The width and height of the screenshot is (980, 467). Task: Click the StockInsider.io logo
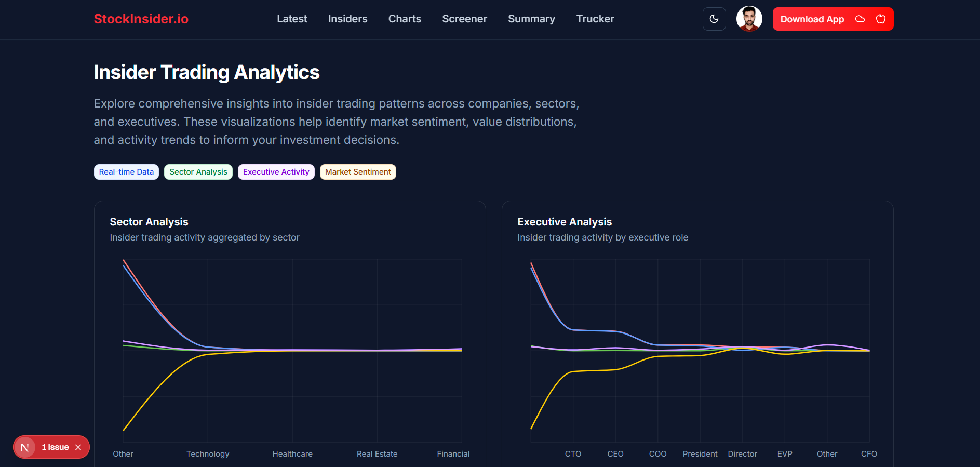pyautogui.click(x=141, y=19)
